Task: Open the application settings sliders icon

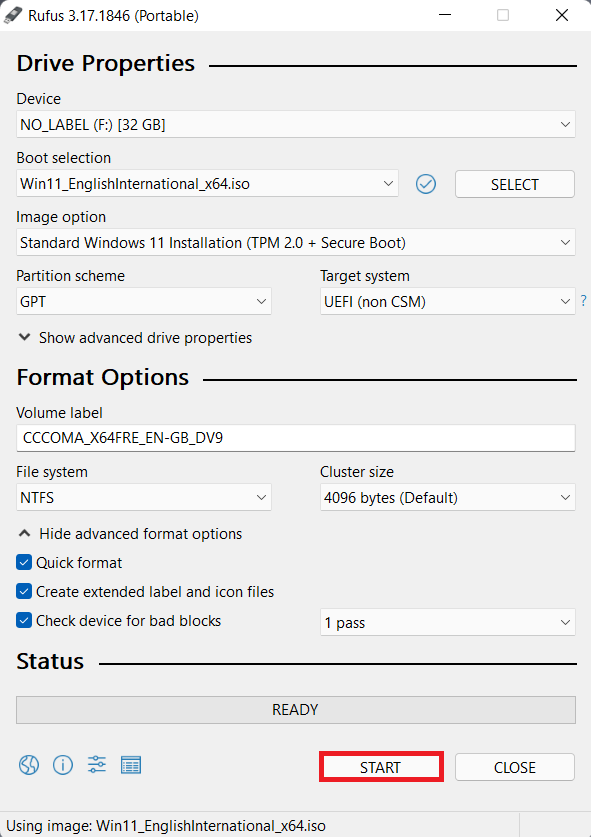Action: coord(97,765)
